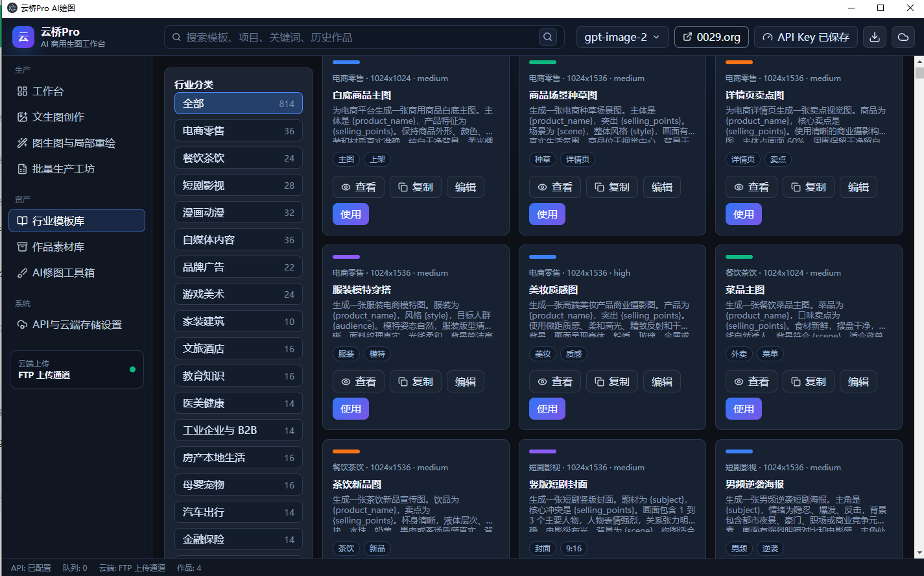Click the 9:16 tag on 竖版短剧封面
This screenshot has width=924, height=576.
[574, 548]
